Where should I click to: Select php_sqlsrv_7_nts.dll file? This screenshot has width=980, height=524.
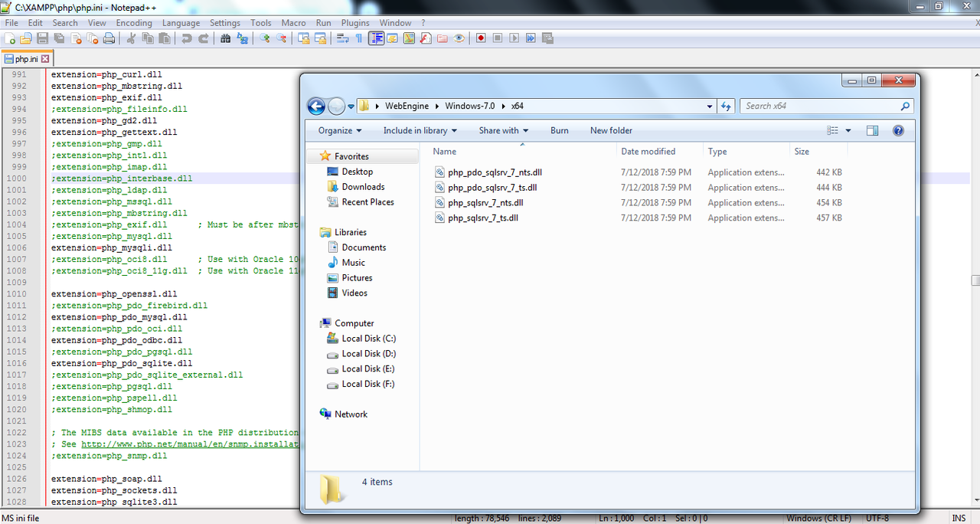tap(485, 202)
